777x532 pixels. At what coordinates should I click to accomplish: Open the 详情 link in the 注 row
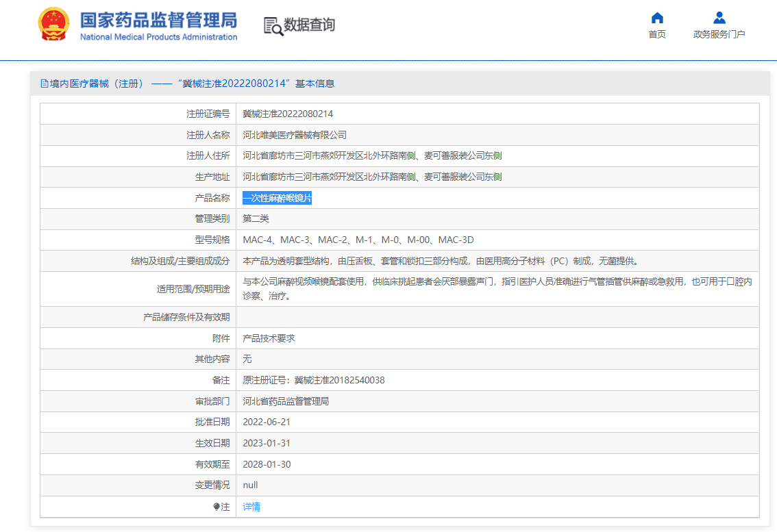click(250, 506)
